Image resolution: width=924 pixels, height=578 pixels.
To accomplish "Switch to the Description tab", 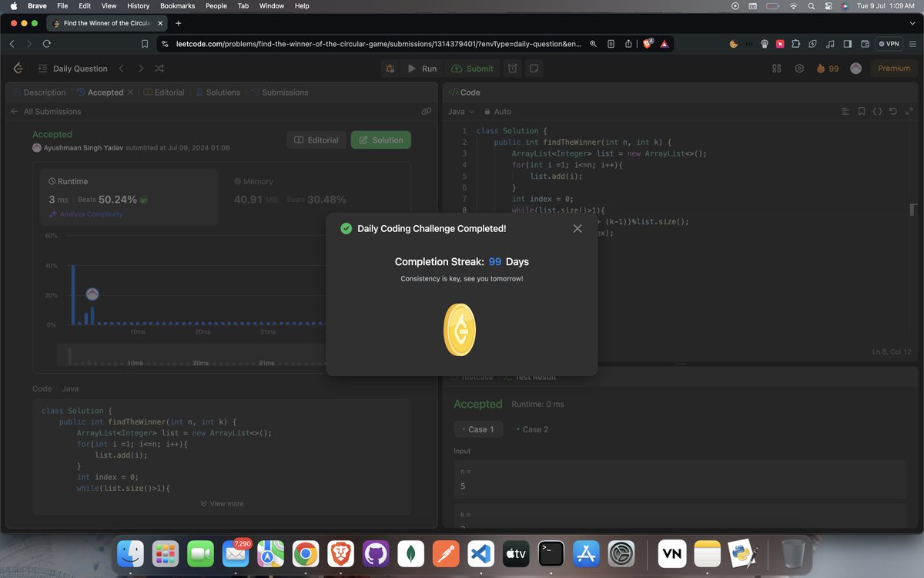I will 39,92.
